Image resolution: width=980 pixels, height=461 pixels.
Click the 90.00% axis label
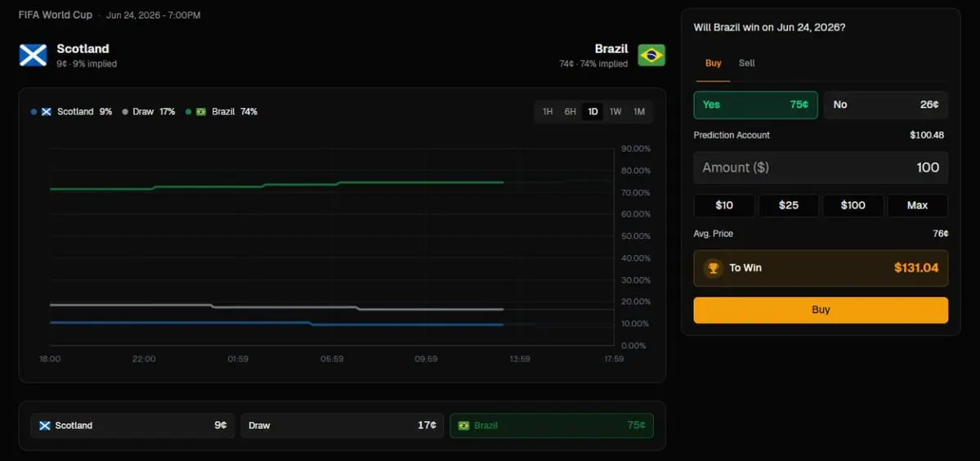636,149
